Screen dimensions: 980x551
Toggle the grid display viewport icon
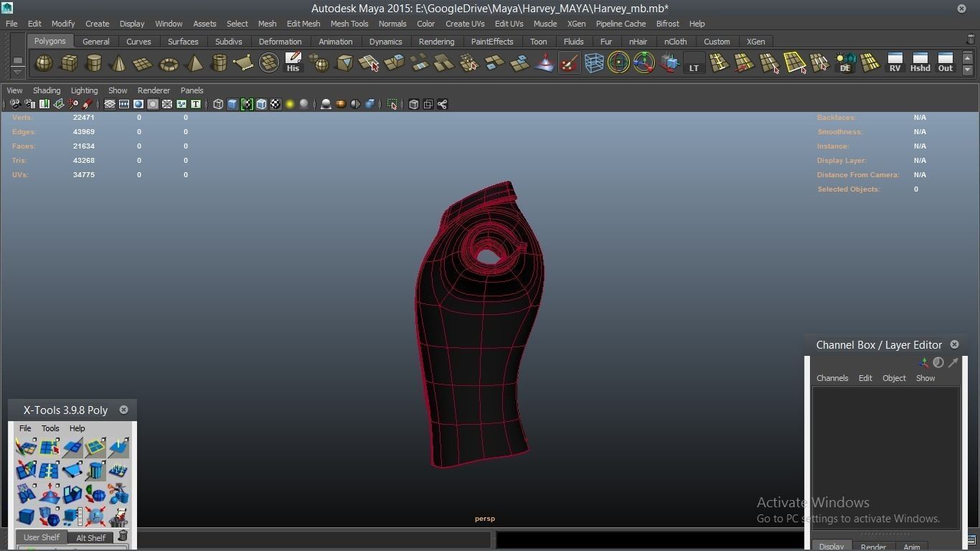click(110, 104)
